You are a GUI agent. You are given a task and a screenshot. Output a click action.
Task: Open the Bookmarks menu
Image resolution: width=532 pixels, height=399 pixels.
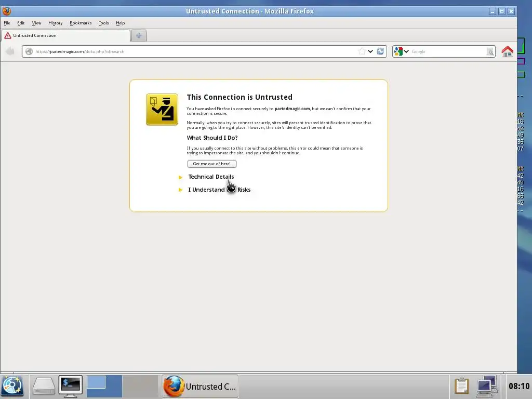[81, 23]
